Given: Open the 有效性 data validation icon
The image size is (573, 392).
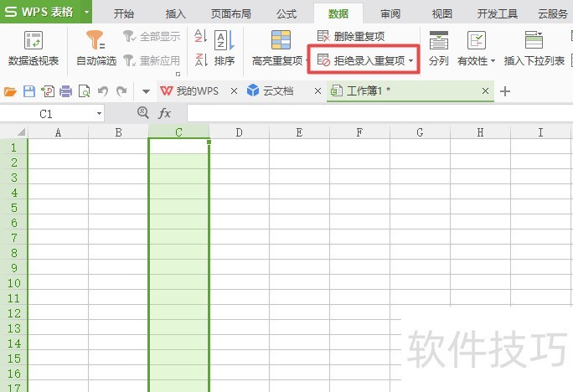Looking at the screenshot, I should (476, 40).
